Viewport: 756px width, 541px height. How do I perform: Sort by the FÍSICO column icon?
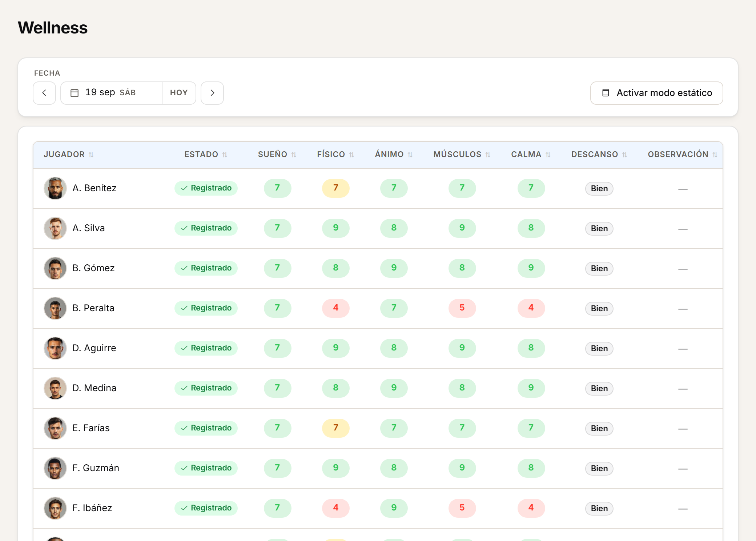pos(352,155)
